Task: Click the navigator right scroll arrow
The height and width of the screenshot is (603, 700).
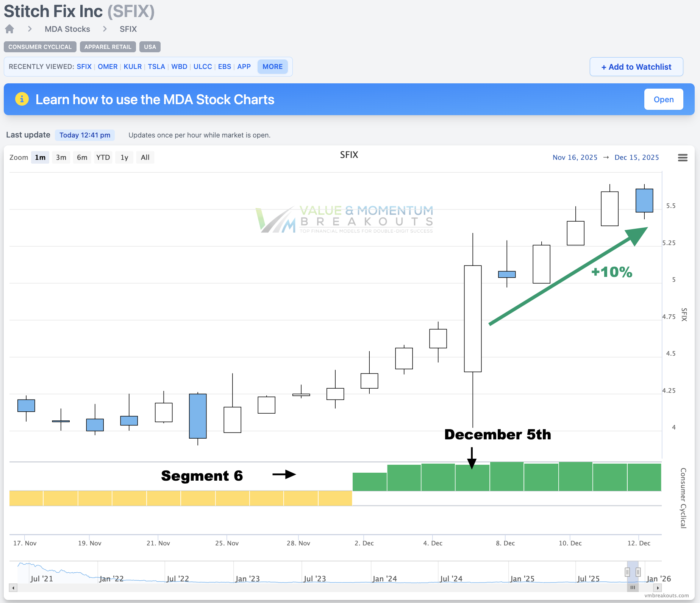Action: pos(658,588)
